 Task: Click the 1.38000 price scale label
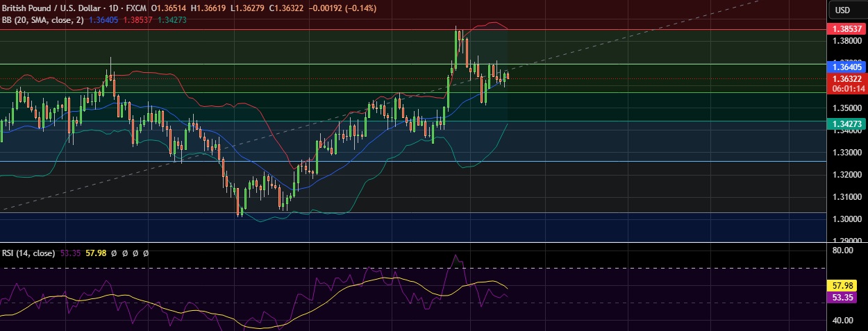point(846,41)
